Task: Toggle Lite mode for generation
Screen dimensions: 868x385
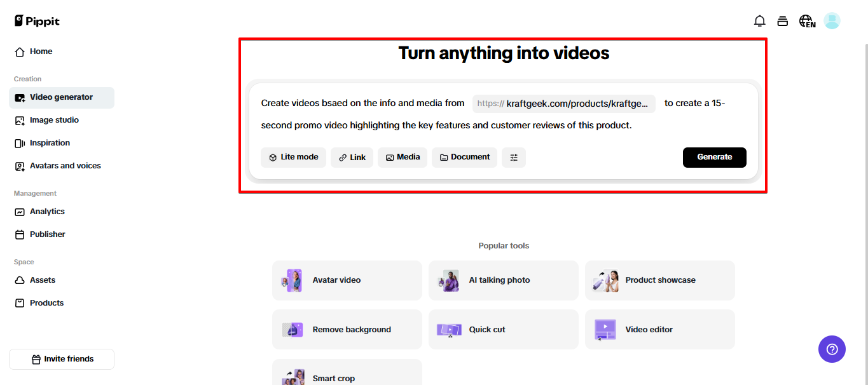Action: point(293,157)
